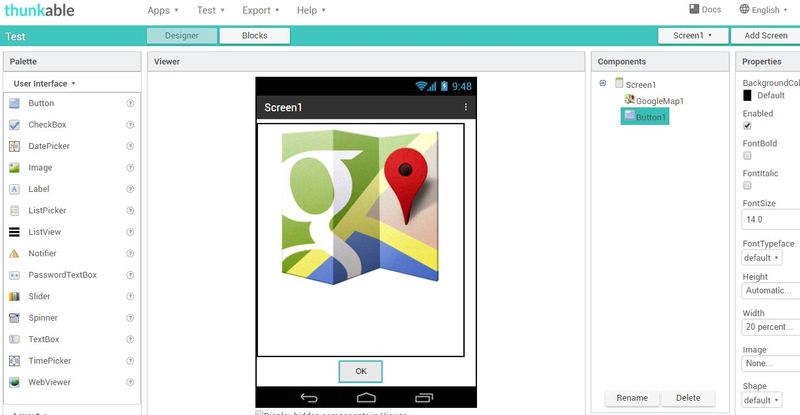Click the phone preview home icon
The width and height of the screenshot is (800, 415).
[x=366, y=397]
